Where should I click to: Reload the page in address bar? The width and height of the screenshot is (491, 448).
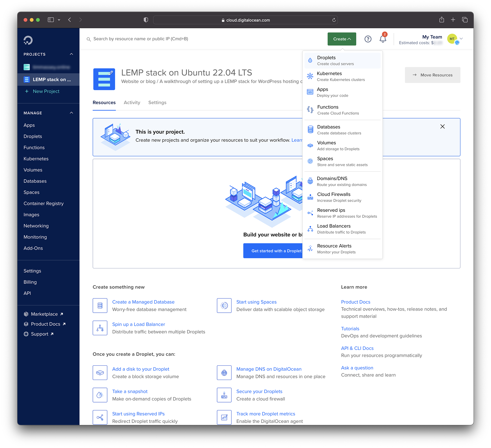point(334,20)
